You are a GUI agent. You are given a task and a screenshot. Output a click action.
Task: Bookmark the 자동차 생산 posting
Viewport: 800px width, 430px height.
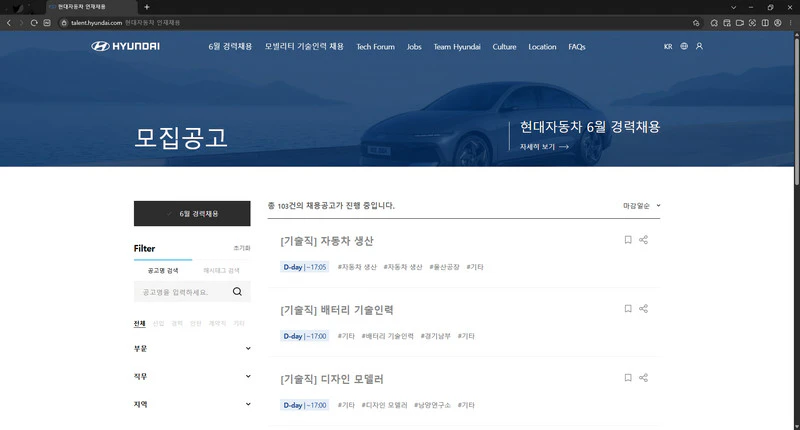point(628,240)
